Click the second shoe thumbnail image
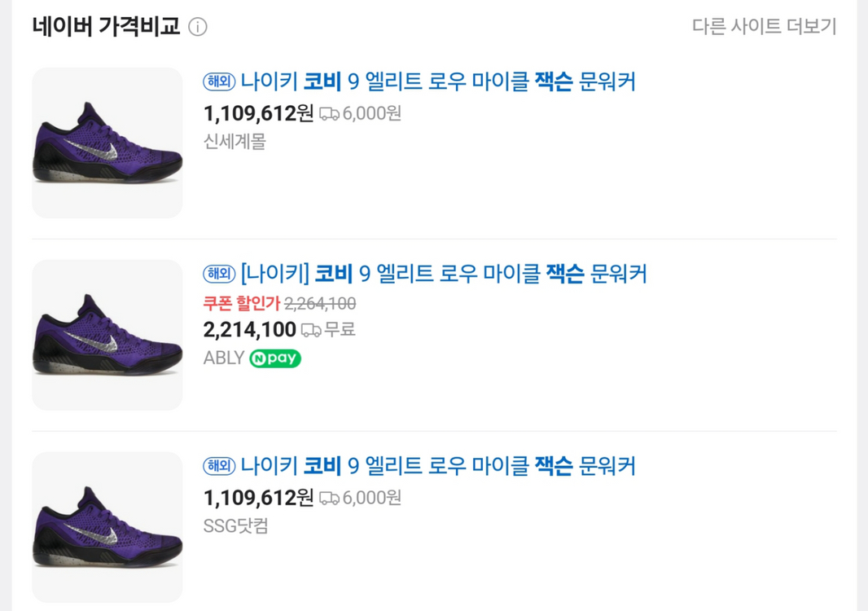The width and height of the screenshot is (868, 611). (107, 335)
